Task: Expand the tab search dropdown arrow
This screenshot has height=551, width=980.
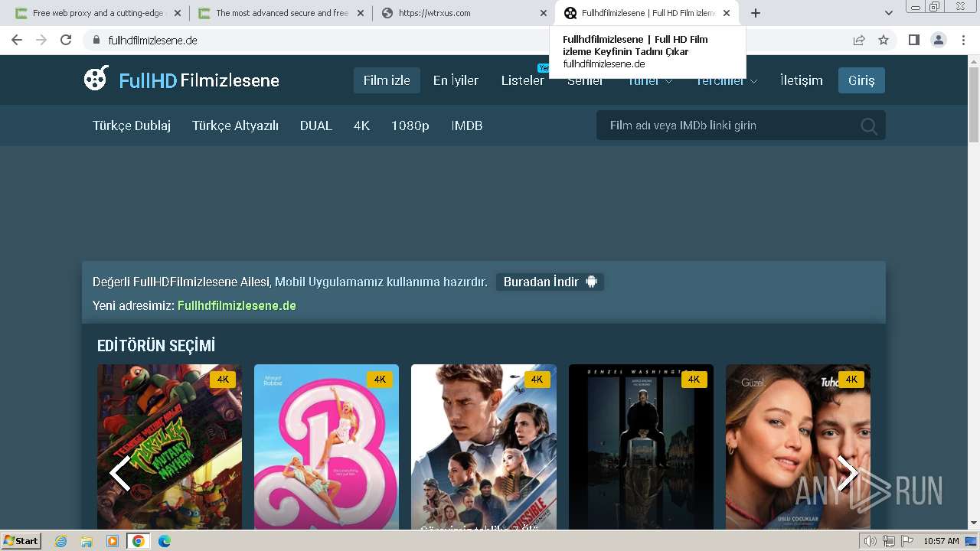Action: pos(889,13)
